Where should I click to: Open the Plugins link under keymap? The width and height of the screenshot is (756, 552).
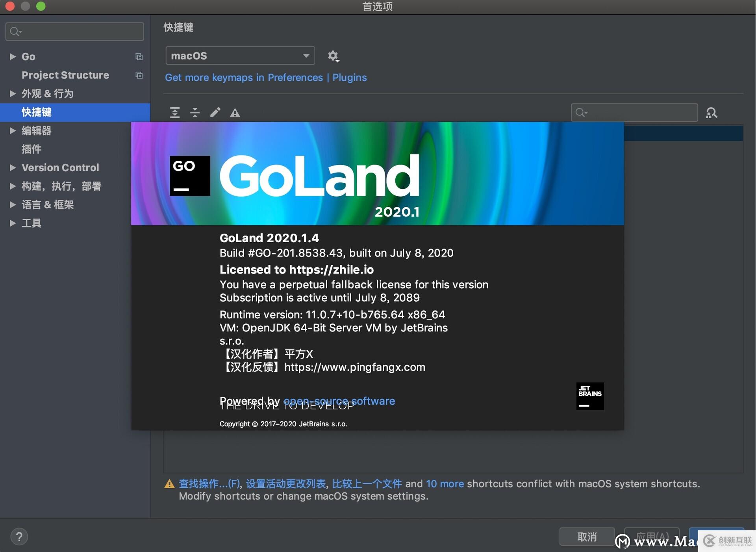pyautogui.click(x=349, y=78)
